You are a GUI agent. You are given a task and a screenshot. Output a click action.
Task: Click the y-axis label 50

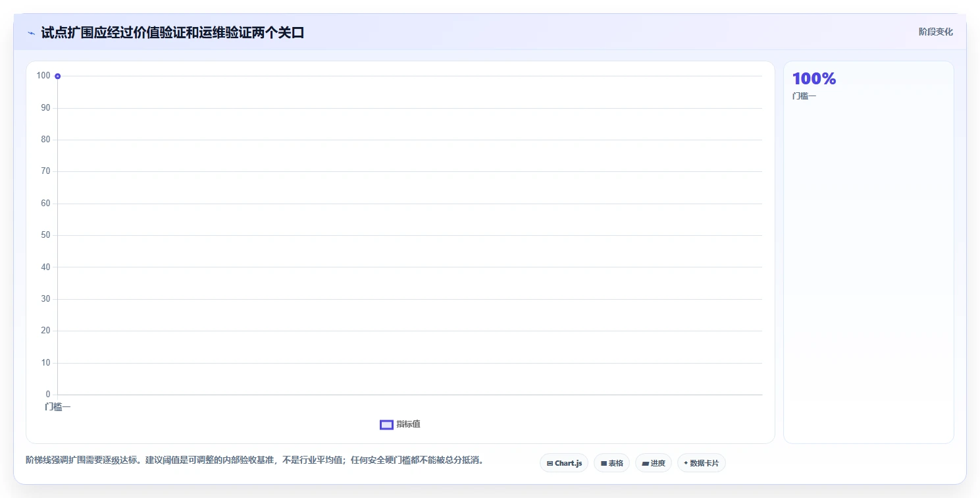pos(45,235)
